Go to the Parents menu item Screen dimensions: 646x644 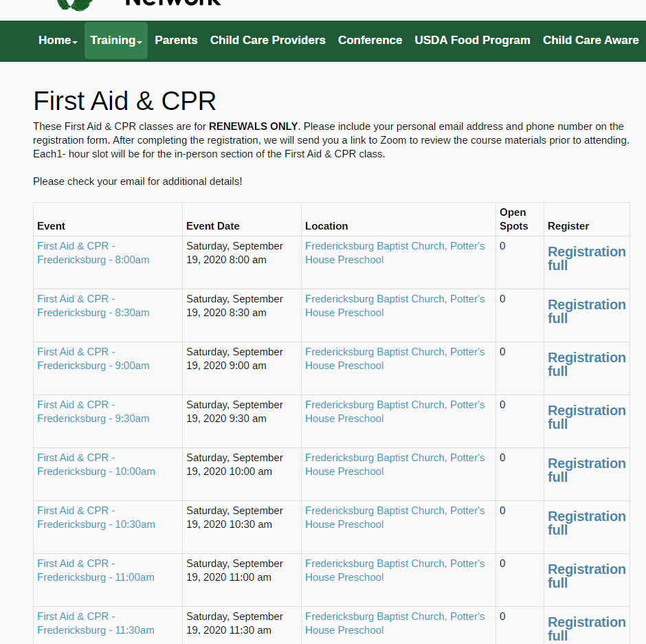[x=176, y=41]
